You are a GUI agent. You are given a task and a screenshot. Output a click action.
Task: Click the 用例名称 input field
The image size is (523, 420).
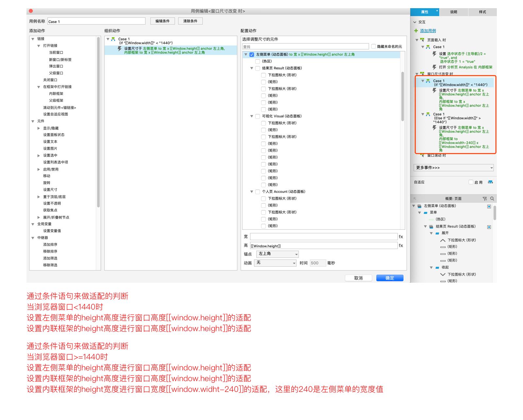coord(96,21)
